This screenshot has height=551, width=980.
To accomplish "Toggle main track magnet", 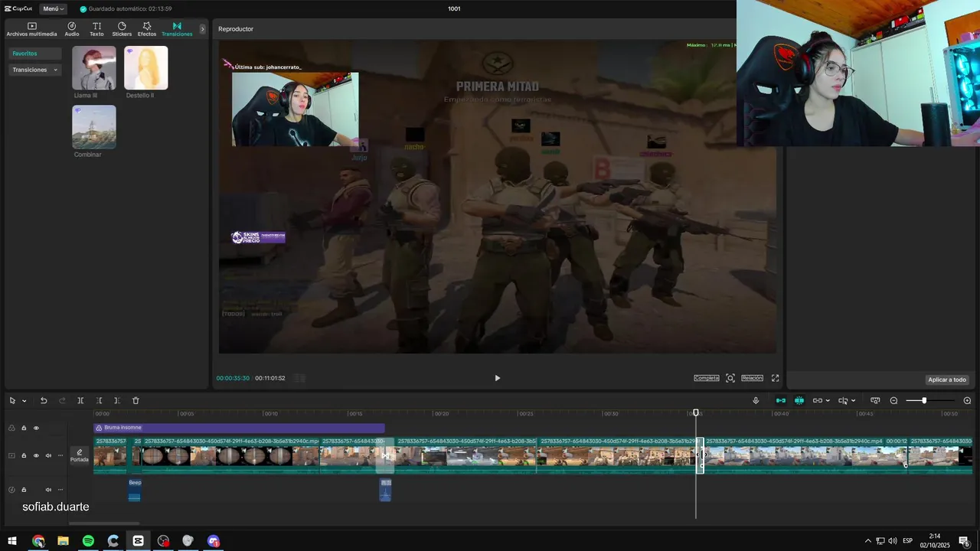I will click(x=780, y=401).
